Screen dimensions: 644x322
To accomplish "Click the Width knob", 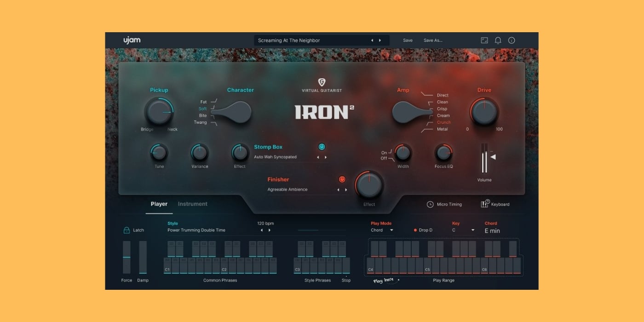I will (403, 152).
